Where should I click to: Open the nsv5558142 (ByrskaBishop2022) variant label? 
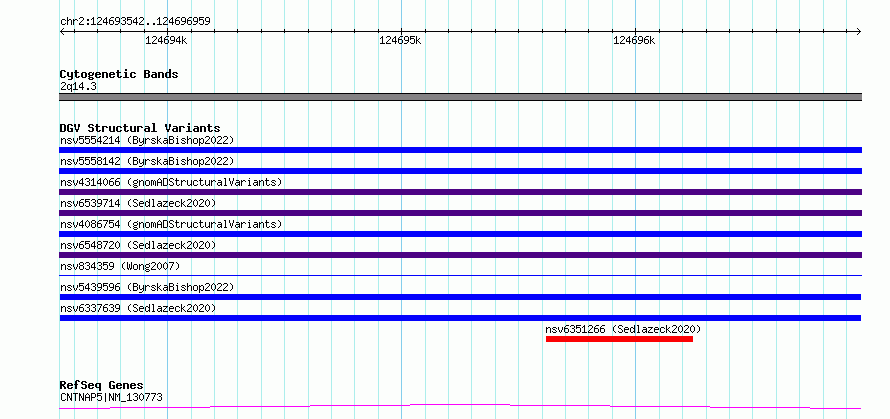147,161
